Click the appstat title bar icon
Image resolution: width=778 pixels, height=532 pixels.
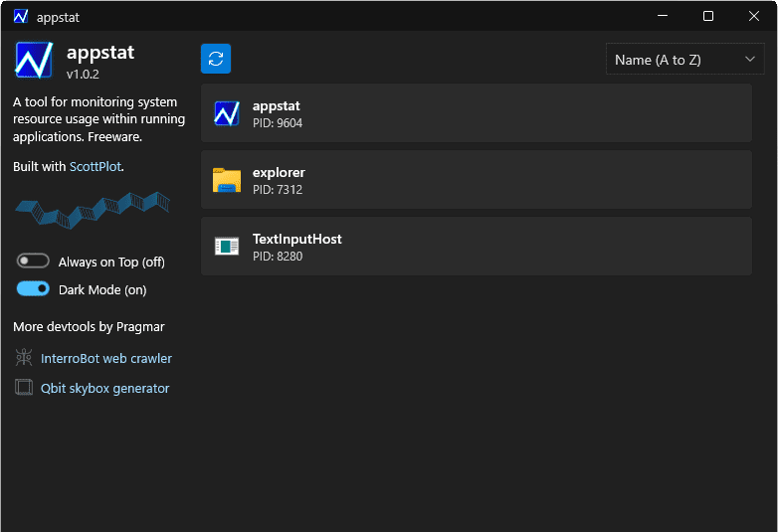[x=21, y=16]
